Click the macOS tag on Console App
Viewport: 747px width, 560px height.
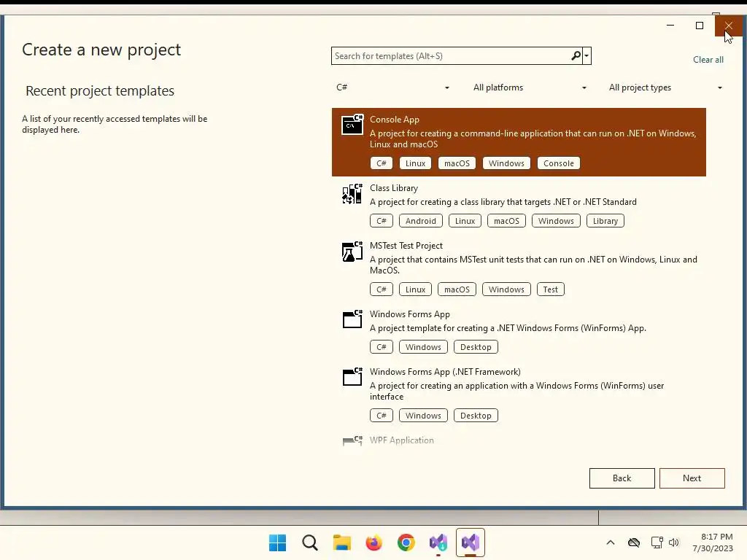click(457, 163)
